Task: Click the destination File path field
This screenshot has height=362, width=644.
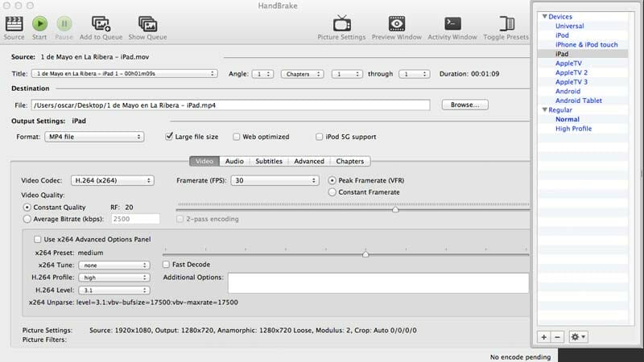Action: pos(230,105)
